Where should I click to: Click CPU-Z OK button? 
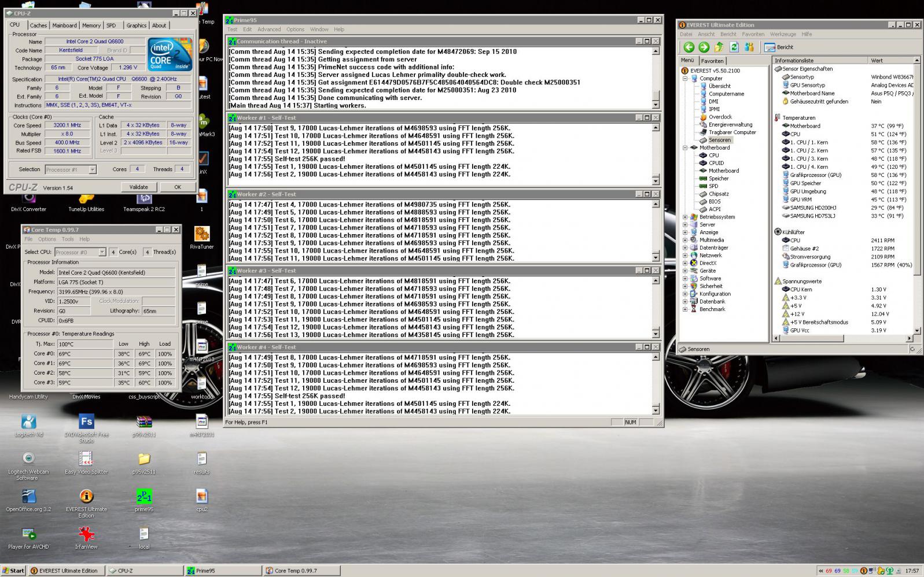coord(178,187)
